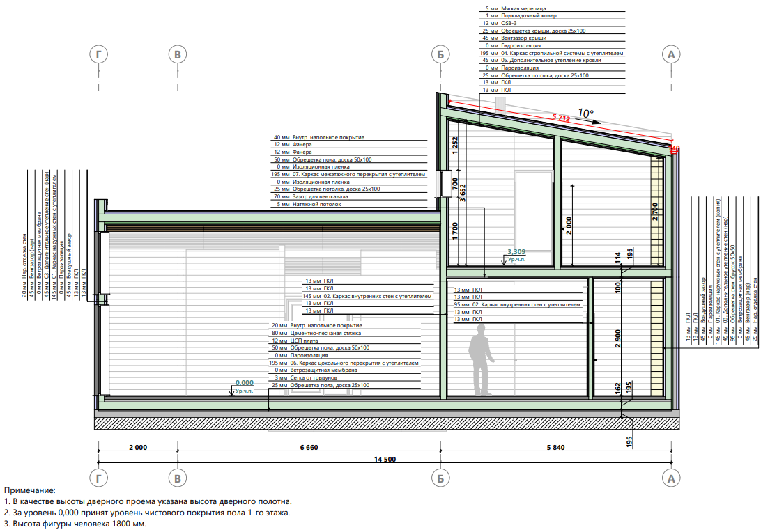This screenshot has width=777, height=532.
Task: Click the 5 840 dimension text
Action: coord(555,448)
